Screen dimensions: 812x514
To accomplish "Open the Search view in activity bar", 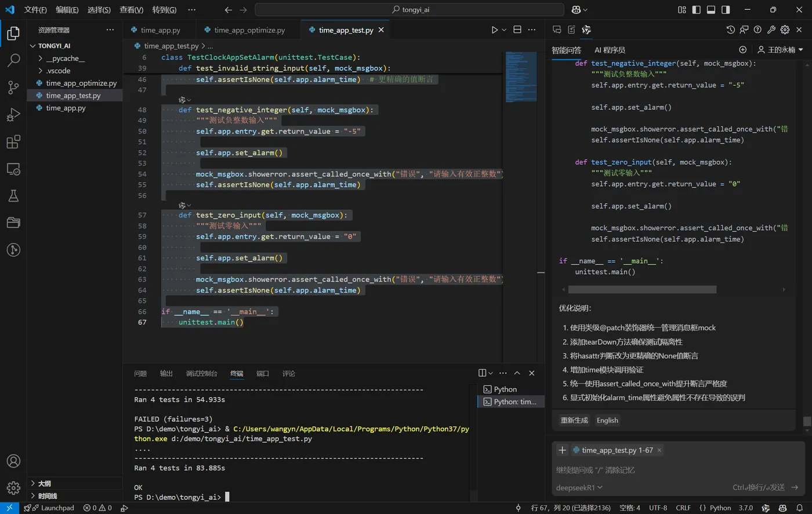I will coord(13,60).
